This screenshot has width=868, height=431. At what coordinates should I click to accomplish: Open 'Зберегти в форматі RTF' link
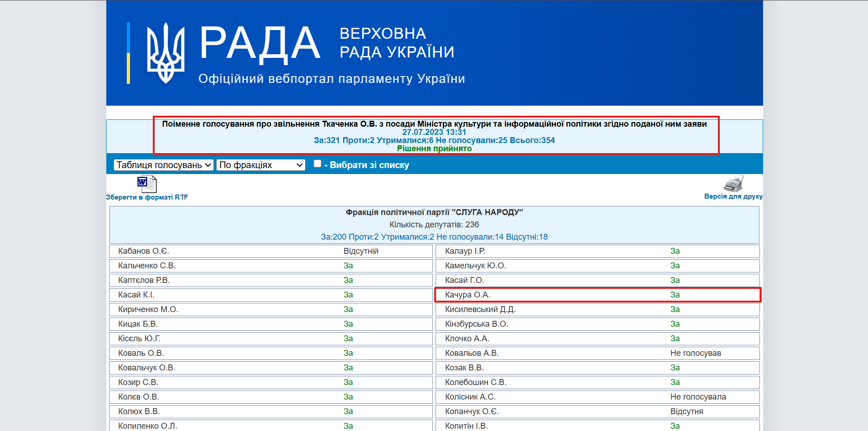click(x=147, y=197)
